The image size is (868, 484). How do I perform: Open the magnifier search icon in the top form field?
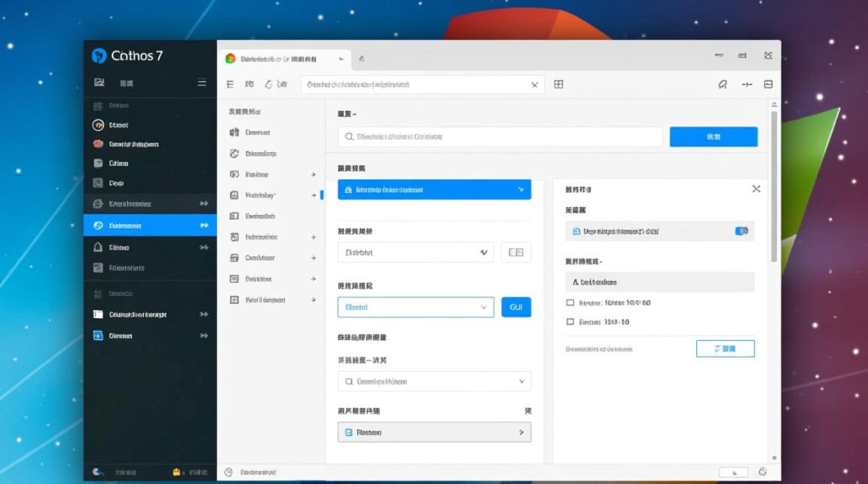(x=349, y=136)
